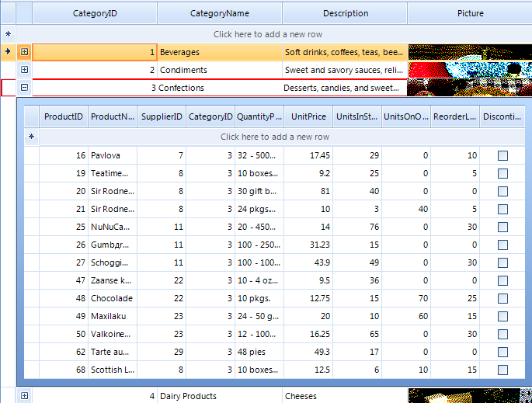
Task: Sort by CategoryName column header
Action: [x=220, y=13]
